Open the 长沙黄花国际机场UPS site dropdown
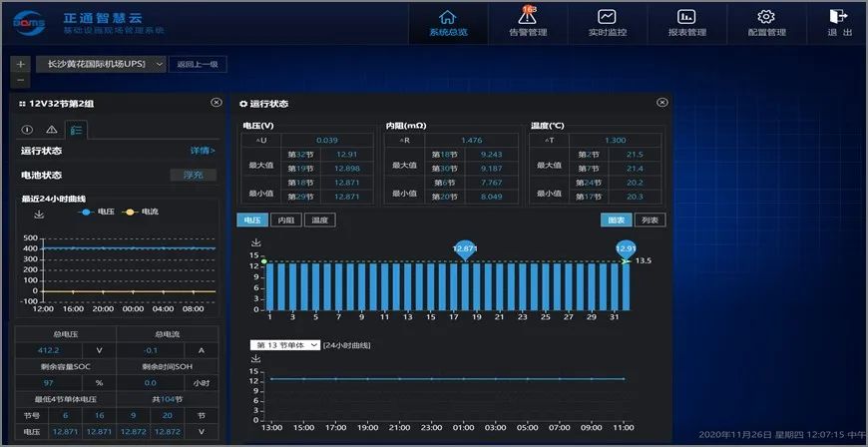This screenshot has height=447, width=868. [101, 64]
